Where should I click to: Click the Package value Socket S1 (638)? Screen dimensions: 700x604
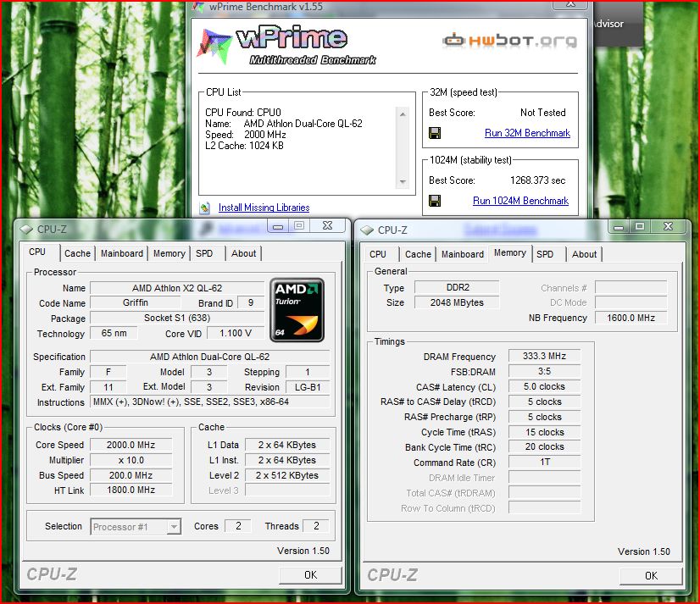pos(177,319)
